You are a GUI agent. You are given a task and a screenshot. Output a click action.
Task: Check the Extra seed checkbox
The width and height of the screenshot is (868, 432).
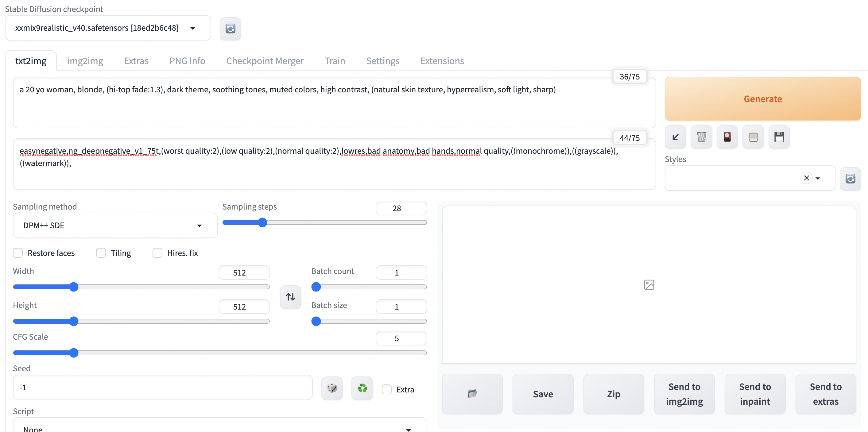point(386,390)
